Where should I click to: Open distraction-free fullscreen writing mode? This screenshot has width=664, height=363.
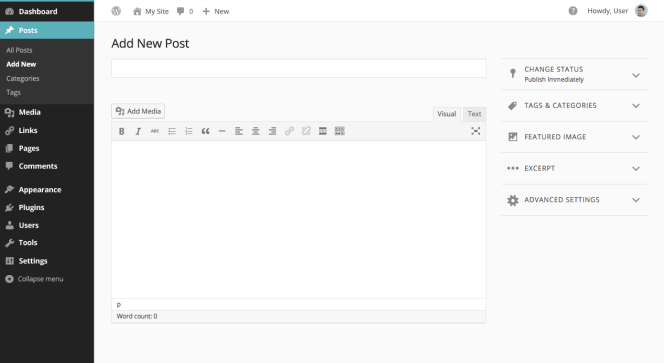[476, 131]
